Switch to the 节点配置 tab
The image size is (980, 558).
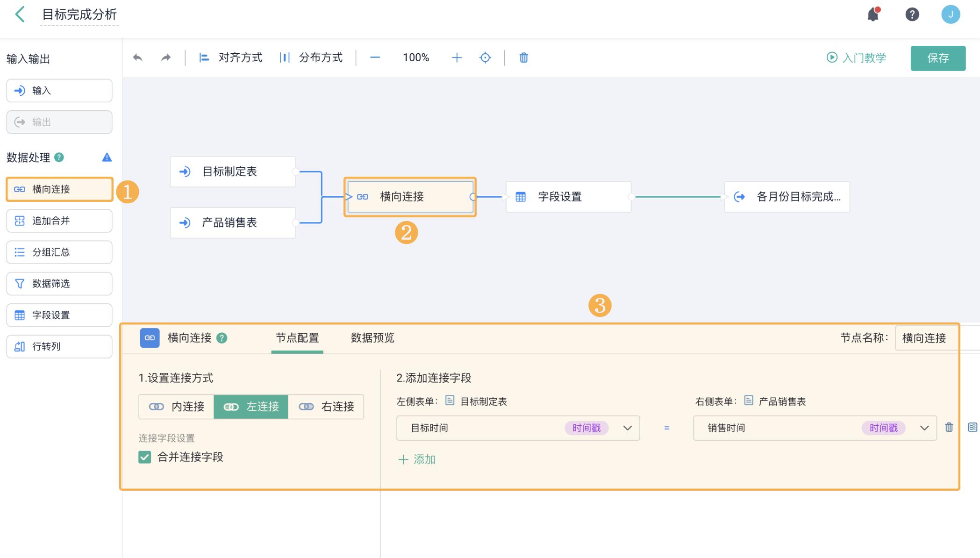coord(297,338)
